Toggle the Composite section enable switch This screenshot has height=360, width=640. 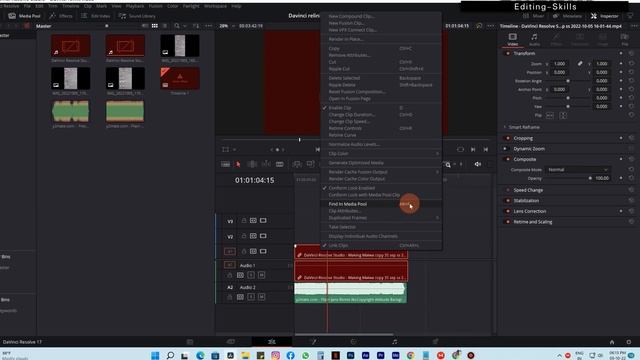pyautogui.click(x=508, y=159)
